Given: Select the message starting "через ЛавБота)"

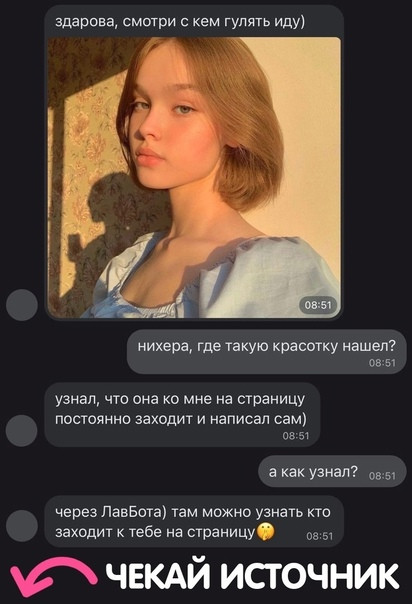Looking at the screenshot, I should (194, 522).
